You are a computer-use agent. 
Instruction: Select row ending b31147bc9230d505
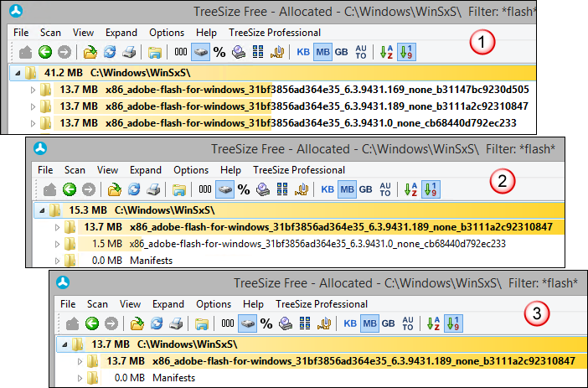(294, 90)
